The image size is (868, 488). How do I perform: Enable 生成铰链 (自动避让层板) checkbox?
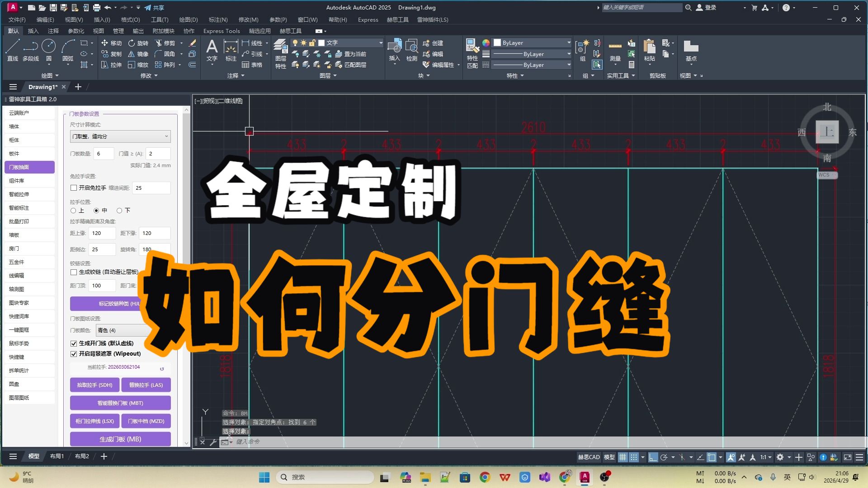74,272
